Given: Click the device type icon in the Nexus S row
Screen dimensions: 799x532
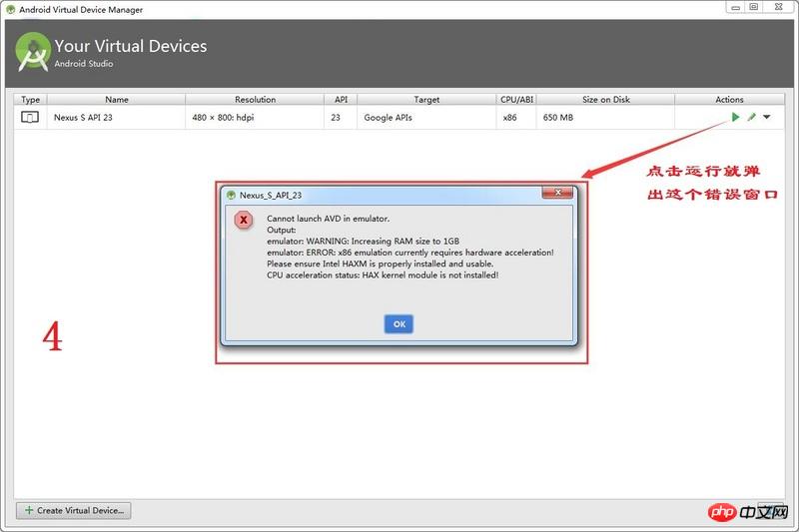Looking at the screenshot, I should (30, 117).
